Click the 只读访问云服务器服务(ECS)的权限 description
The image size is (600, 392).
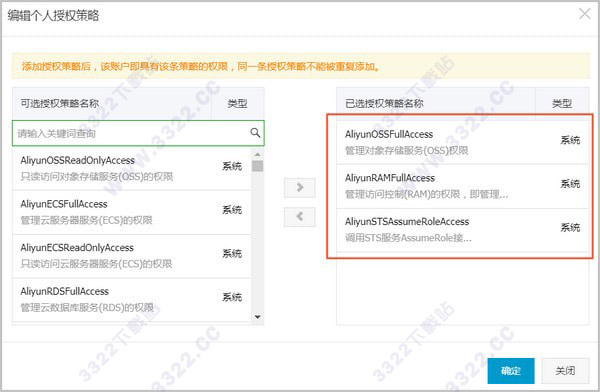(96, 264)
